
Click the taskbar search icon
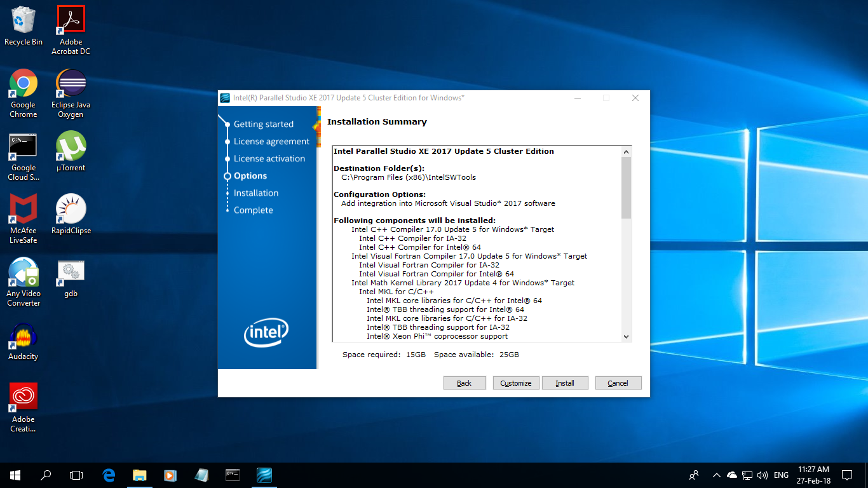[46, 475]
